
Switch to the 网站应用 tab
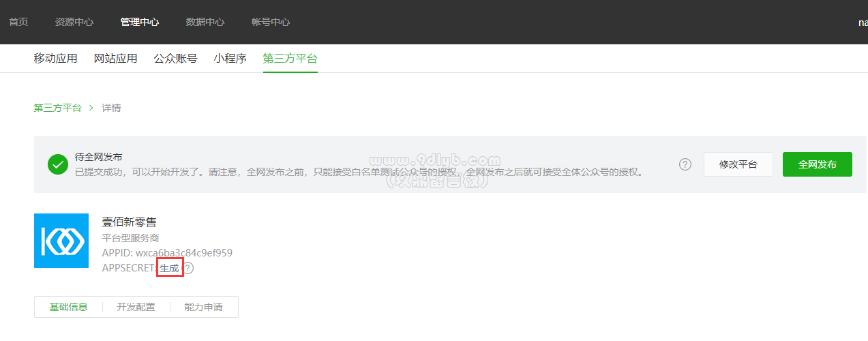click(x=116, y=59)
